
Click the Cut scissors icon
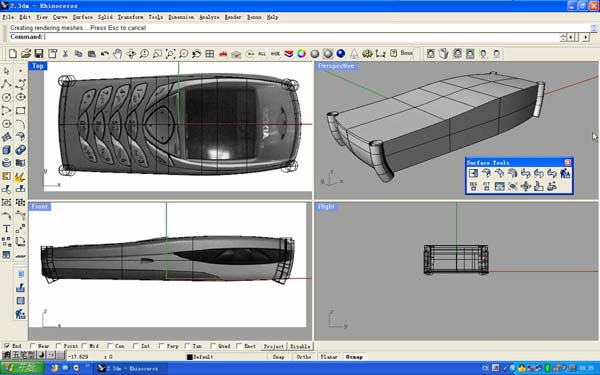tap(65, 54)
